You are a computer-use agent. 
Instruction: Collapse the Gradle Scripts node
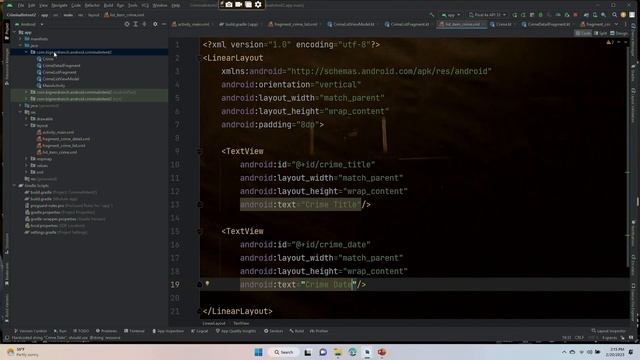coord(15,186)
